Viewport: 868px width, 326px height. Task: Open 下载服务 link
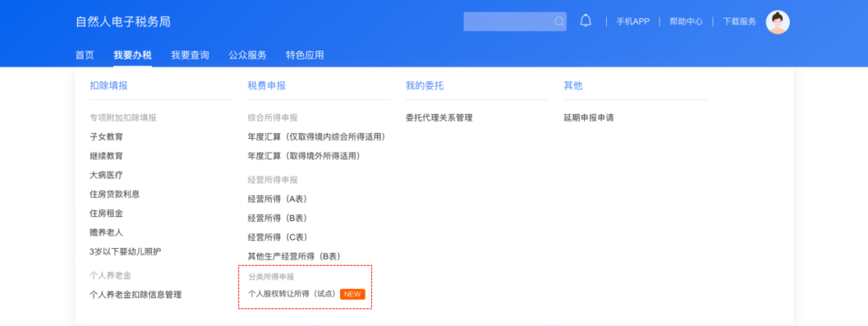(x=739, y=22)
